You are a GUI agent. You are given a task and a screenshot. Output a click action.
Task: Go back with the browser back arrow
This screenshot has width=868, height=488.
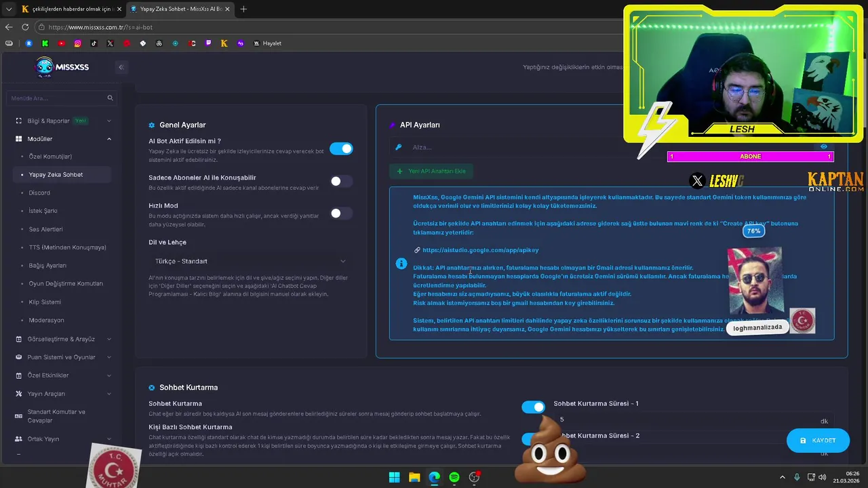(x=9, y=27)
